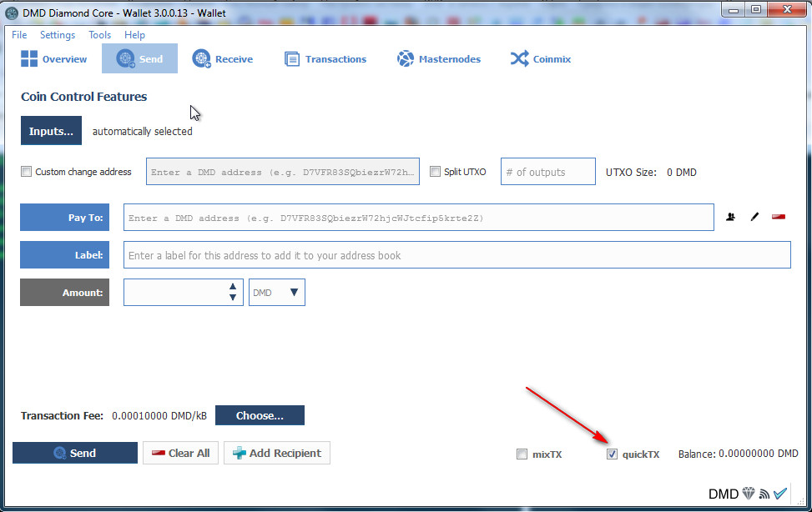
Task: Decrease amount with down arrow
Action: coord(233,298)
